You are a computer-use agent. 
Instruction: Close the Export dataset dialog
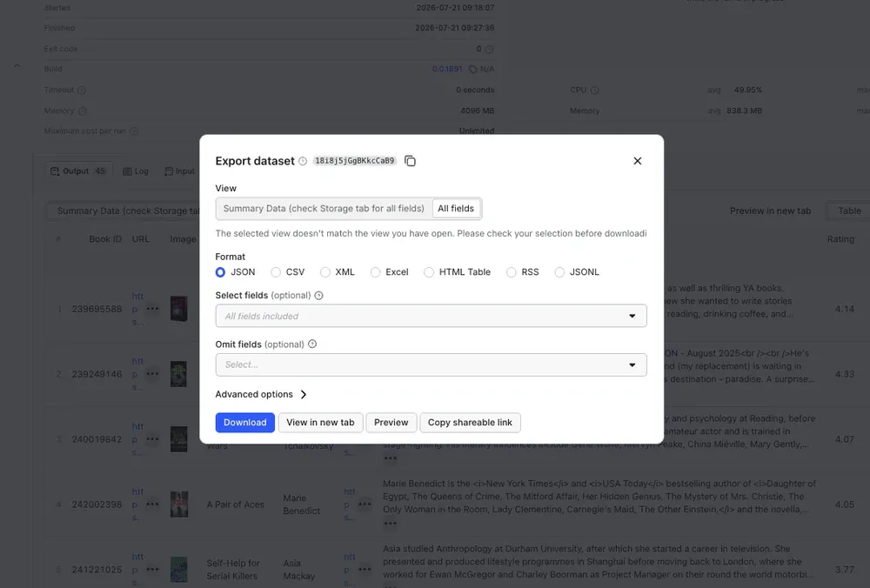[638, 161]
